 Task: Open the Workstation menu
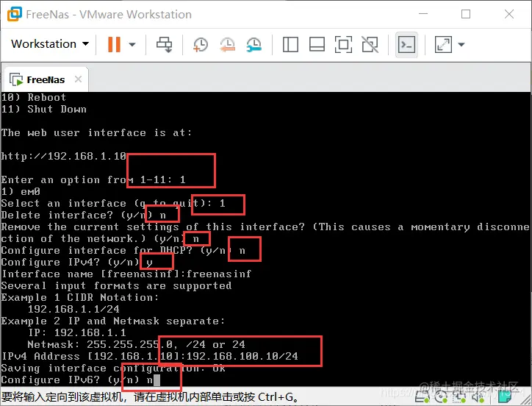tap(50, 44)
